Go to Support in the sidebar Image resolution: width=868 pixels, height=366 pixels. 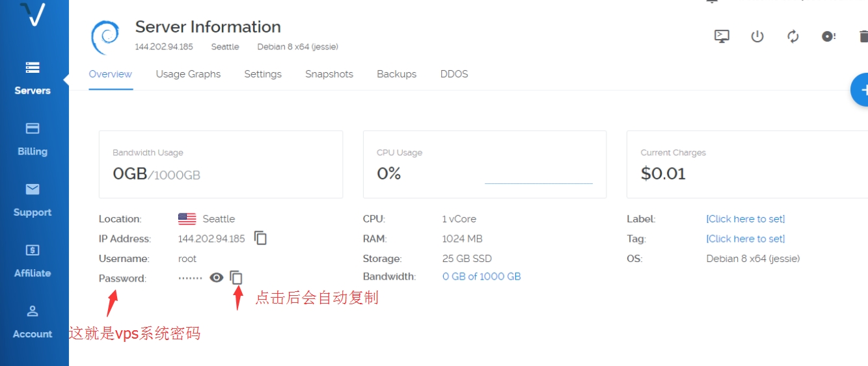point(33,200)
